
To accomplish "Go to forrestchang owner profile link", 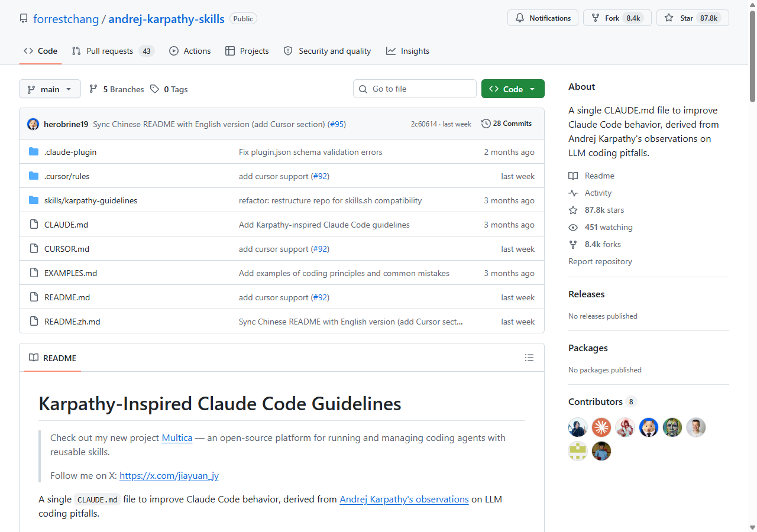I will (66, 18).
